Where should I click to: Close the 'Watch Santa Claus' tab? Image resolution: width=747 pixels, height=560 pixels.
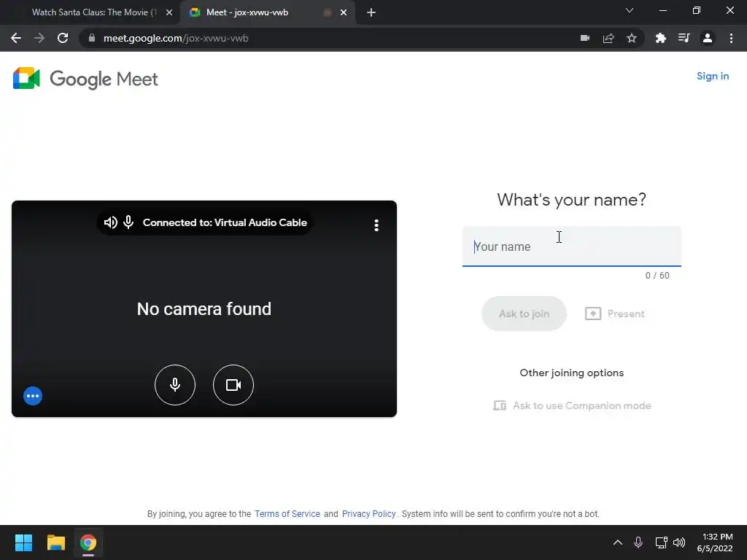(x=169, y=12)
